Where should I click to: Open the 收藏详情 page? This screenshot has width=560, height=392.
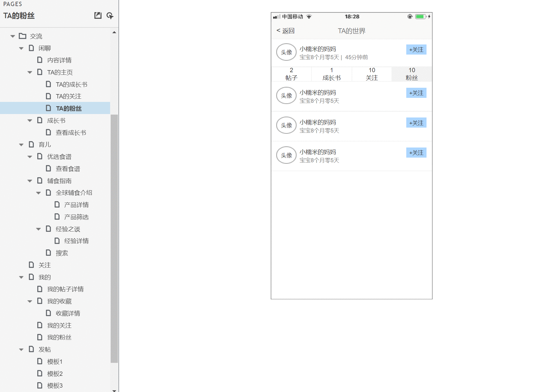(68, 313)
